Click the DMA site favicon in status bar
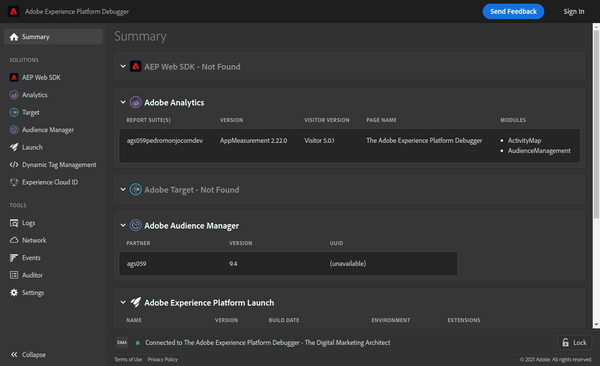The image size is (600, 366). pos(122,342)
